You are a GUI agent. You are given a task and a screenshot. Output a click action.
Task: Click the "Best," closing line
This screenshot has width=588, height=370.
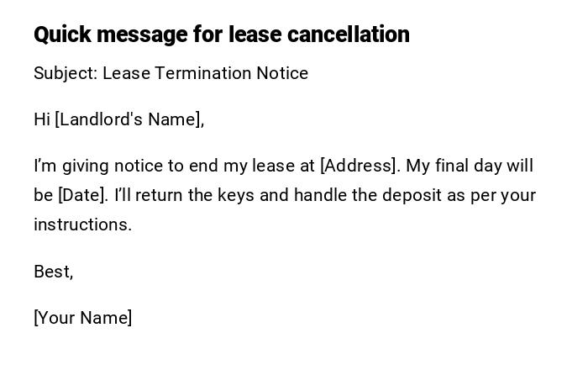tap(54, 272)
